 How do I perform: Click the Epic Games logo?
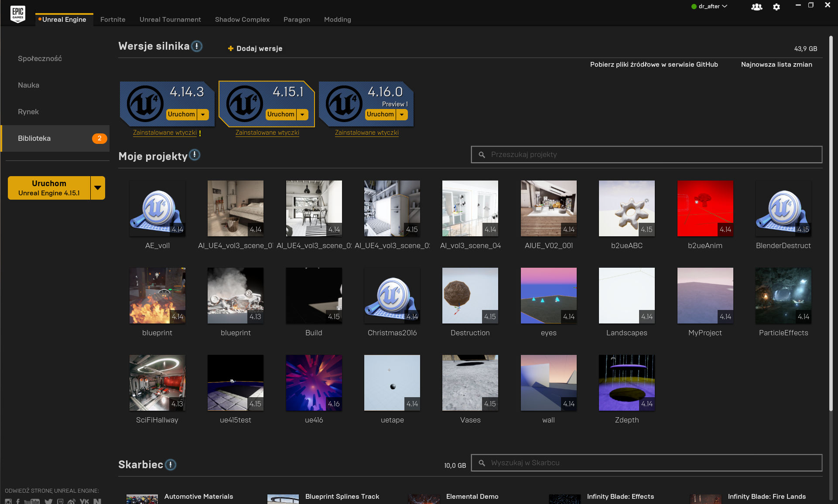[x=18, y=14]
